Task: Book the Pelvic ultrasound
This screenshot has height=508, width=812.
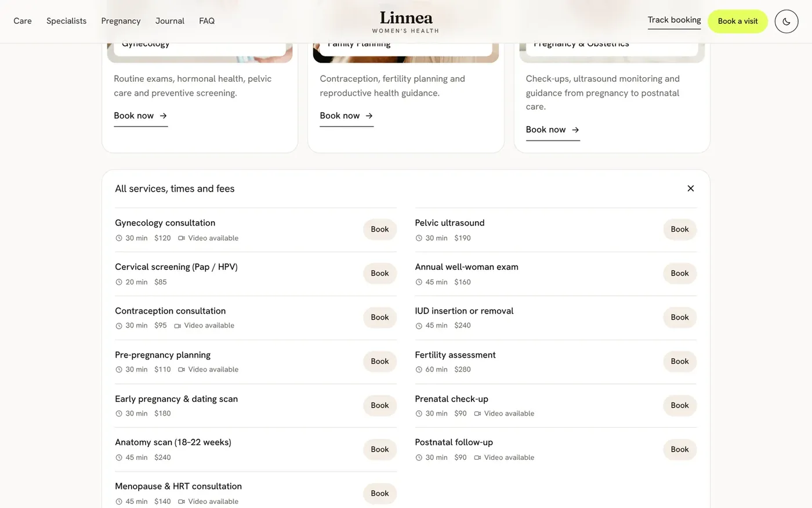Action: tap(680, 229)
